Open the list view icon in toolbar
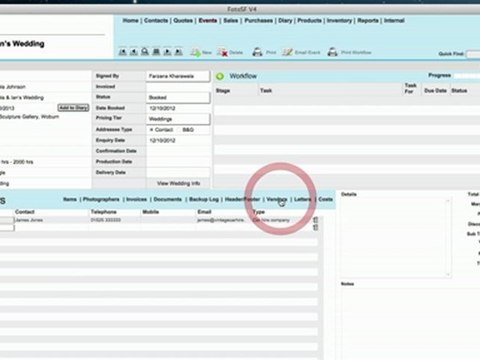The width and height of the screenshot is (480, 360). pos(156,52)
